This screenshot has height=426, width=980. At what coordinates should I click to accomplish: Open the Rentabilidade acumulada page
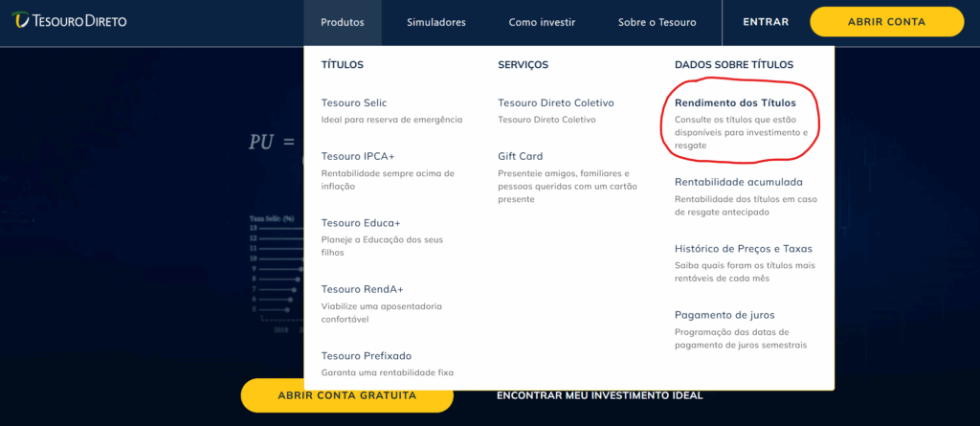click(739, 182)
